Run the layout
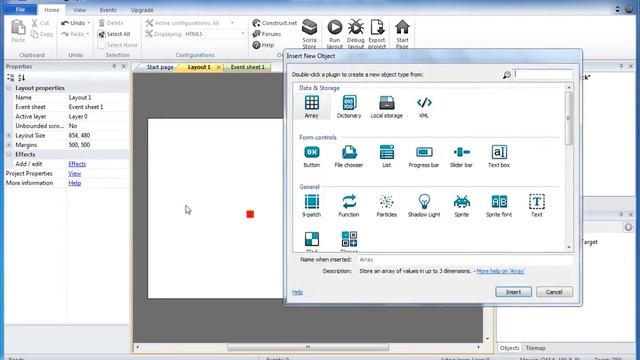640x360 pixels. tap(335, 34)
